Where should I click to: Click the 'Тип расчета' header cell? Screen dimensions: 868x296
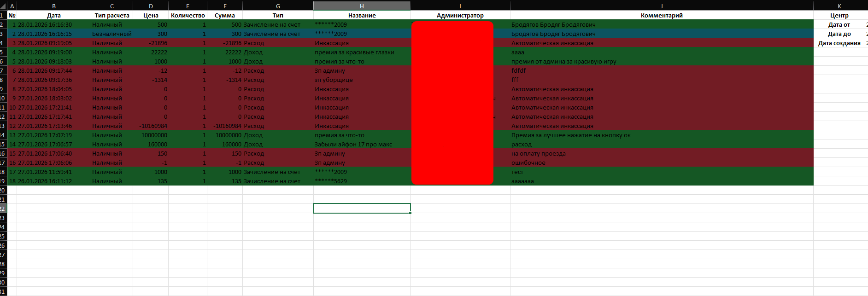[112, 15]
